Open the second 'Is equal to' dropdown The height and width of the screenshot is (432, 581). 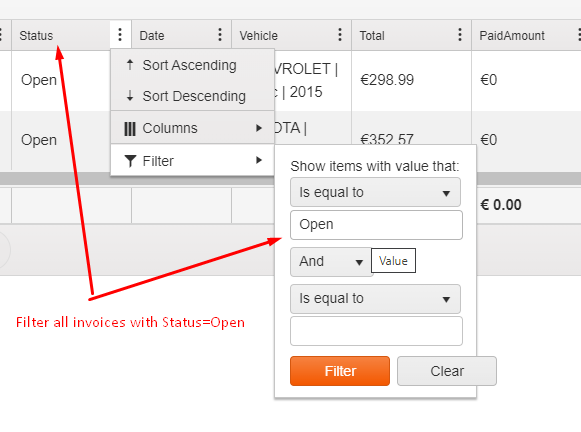[x=375, y=299]
